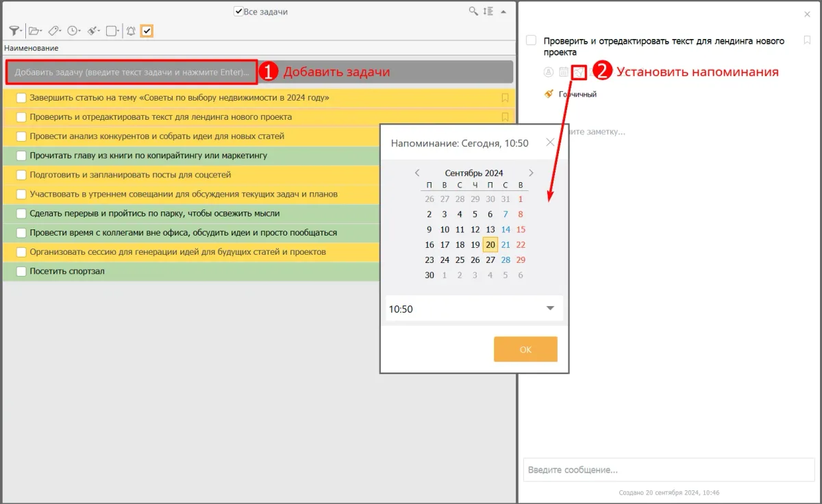822x504 pixels.
Task: Go to previous month in calendar
Action: 417,173
